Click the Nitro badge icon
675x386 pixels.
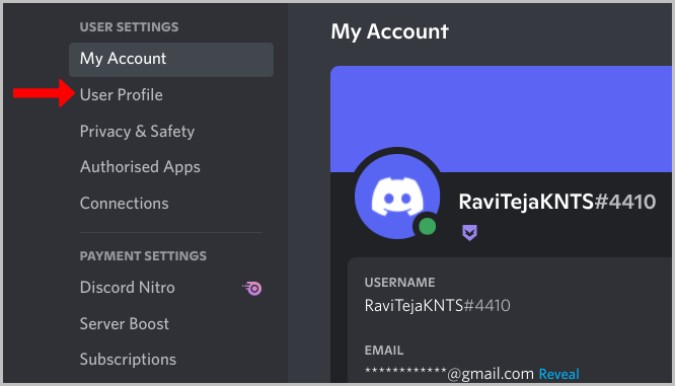[252, 288]
